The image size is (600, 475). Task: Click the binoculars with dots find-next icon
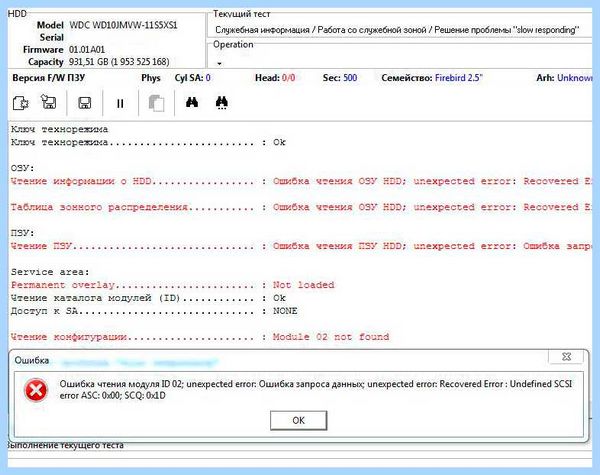[222, 103]
